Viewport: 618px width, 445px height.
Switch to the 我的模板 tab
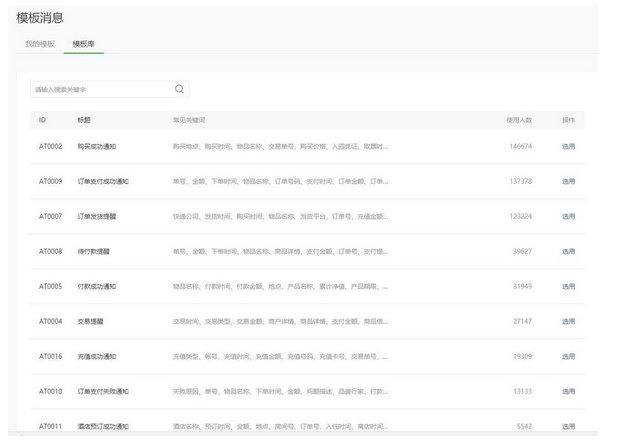(x=40, y=44)
